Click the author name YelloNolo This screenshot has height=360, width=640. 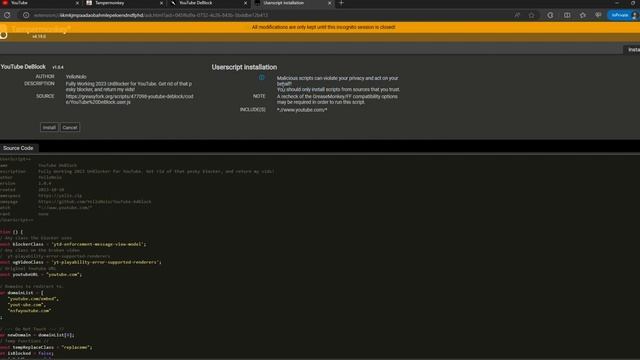pyautogui.click(x=76, y=77)
